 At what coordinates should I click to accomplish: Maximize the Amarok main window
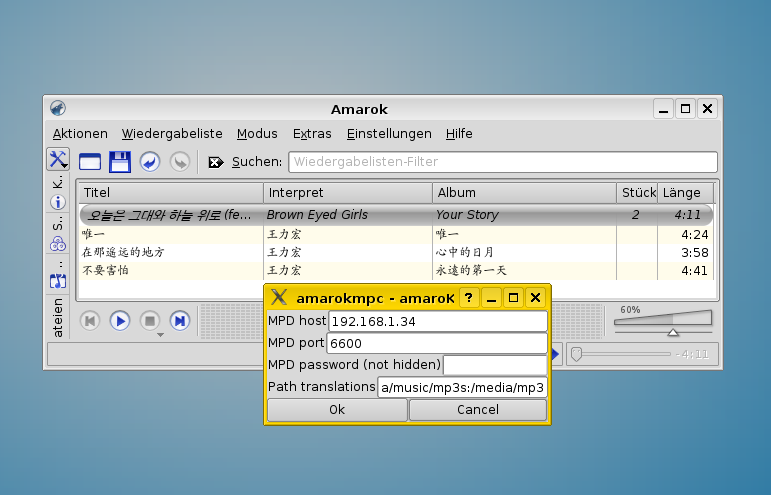pos(685,109)
